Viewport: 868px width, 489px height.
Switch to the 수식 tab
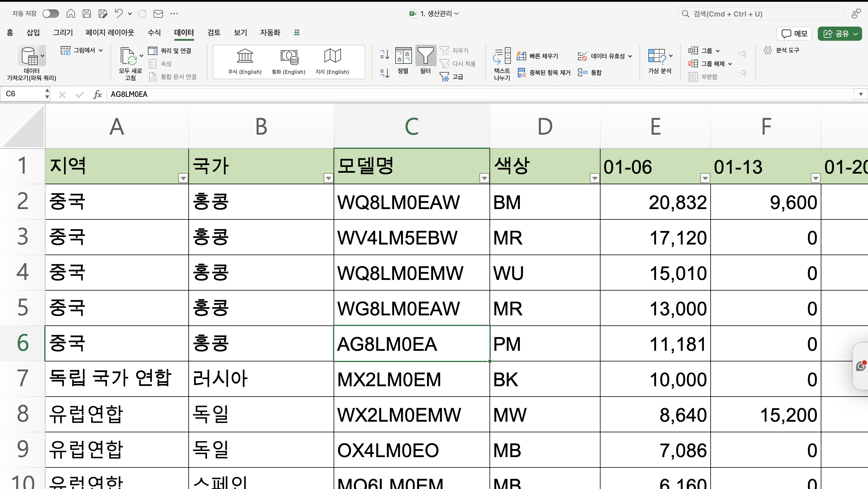click(x=154, y=32)
